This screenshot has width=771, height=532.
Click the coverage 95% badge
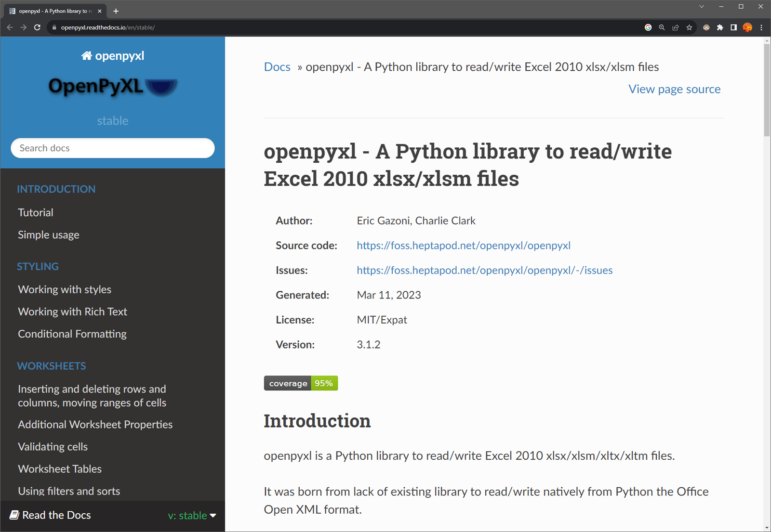(301, 383)
